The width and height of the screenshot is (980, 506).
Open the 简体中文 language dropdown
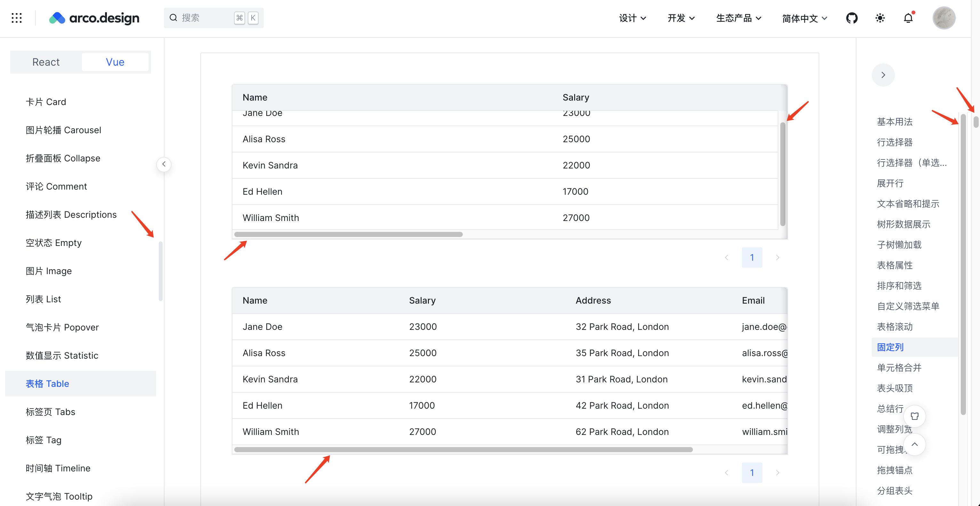pyautogui.click(x=804, y=18)
